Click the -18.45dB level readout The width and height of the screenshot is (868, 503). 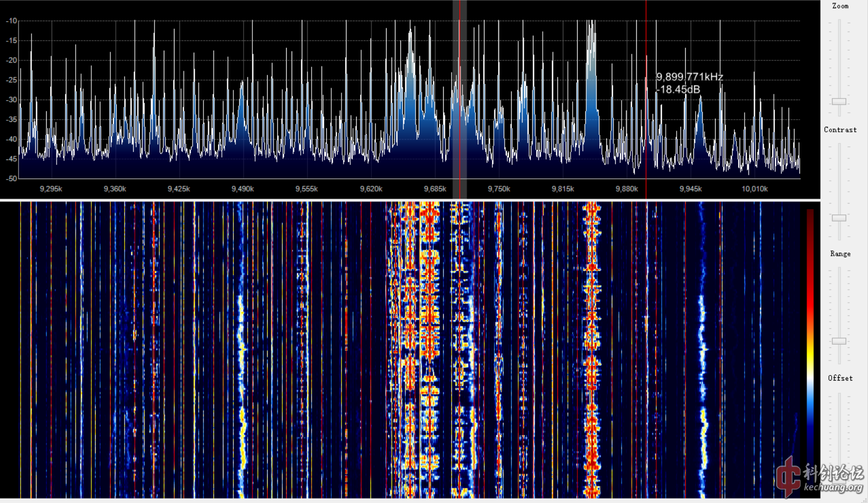pos(678,90)
